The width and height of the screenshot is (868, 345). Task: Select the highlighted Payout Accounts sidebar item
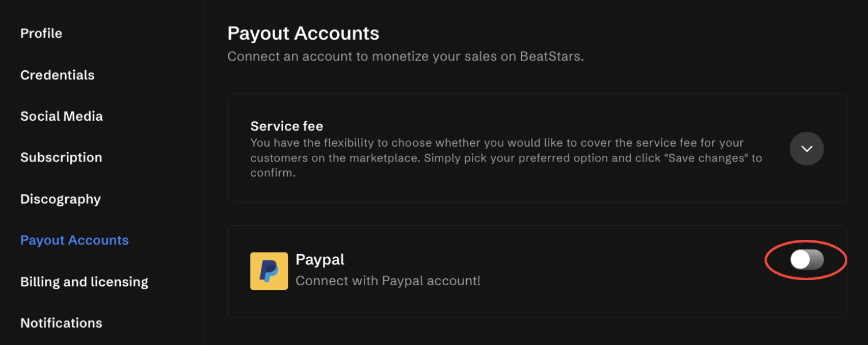tap(74, 240)
